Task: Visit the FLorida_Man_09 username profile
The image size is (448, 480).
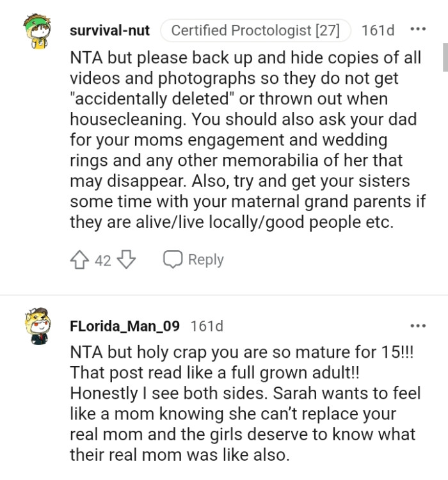Action: [124, 326]
